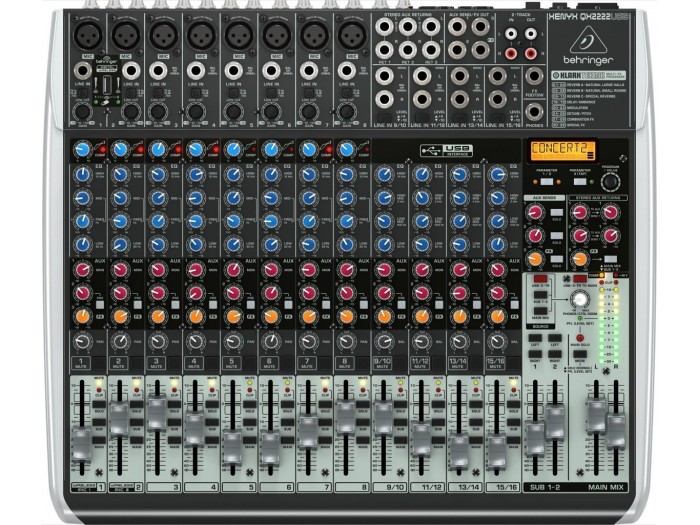Click the channel 3 GAIN knob
The height and width of the screenshot is (525, 700).
pyautogui.click(x=157, y=112)
